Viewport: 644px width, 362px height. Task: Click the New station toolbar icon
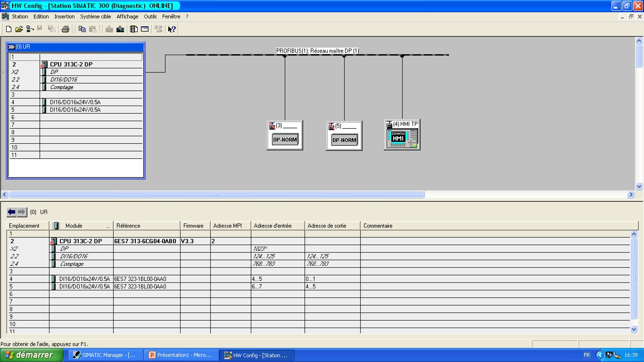pos(8,29)
